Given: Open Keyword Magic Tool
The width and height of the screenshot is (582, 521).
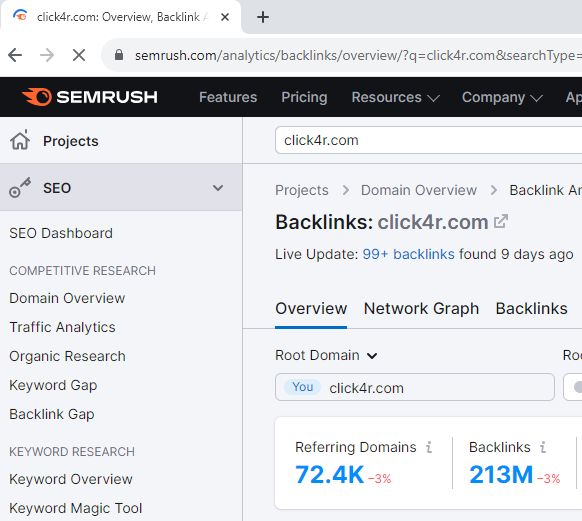Looking at the screenshot, I should pyautogui.click(x=76, y=508).
